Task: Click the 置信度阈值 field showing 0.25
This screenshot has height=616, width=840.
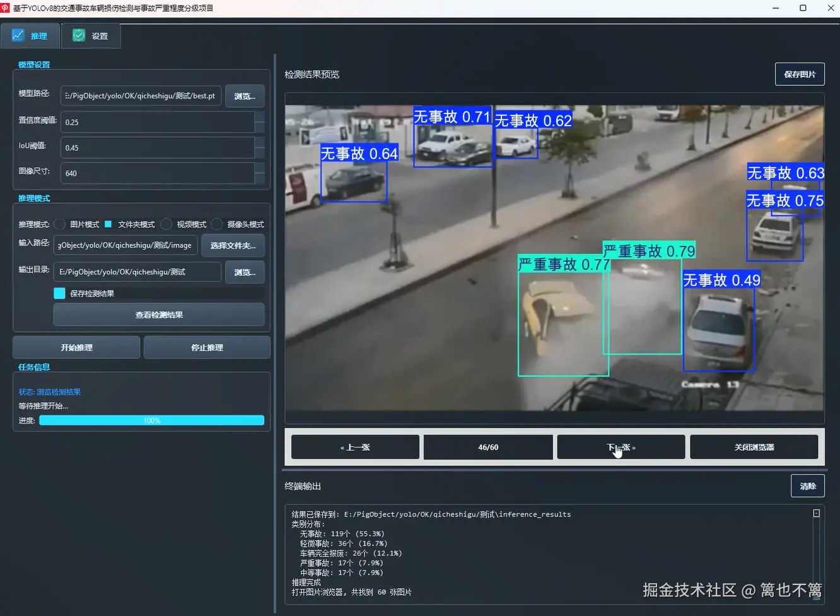Action: (158, 122)
